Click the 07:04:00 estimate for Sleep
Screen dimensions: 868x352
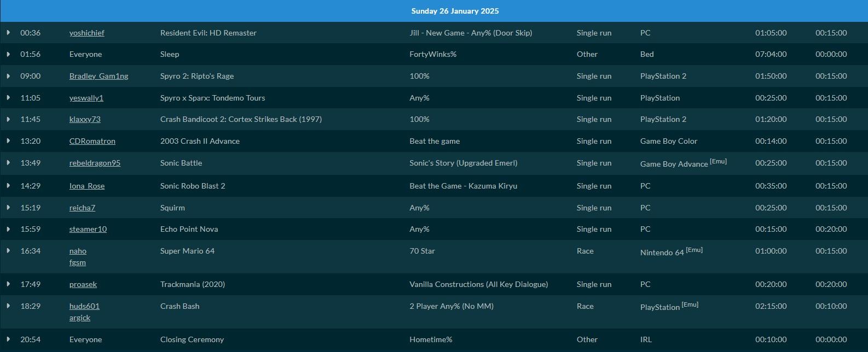click(771, 54)
